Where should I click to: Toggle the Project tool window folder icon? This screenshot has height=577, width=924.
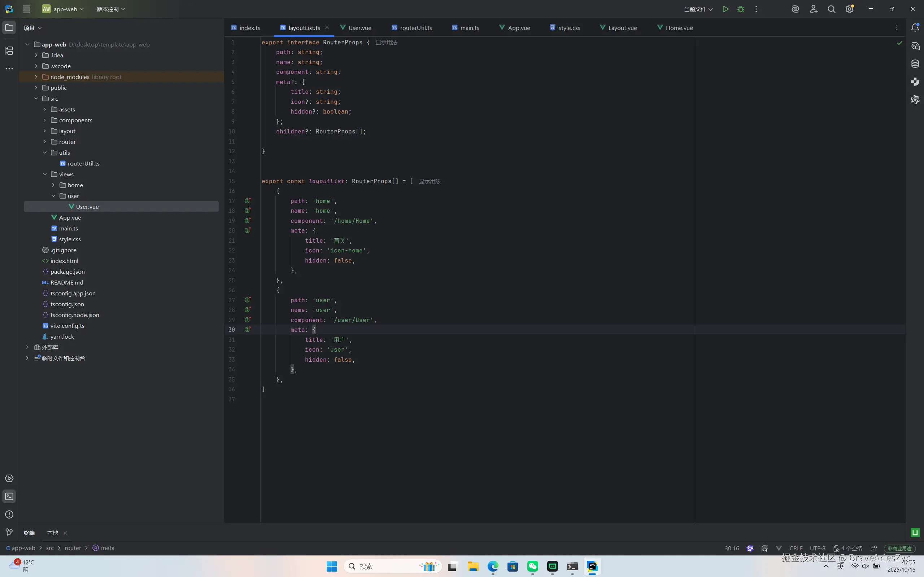9,27
